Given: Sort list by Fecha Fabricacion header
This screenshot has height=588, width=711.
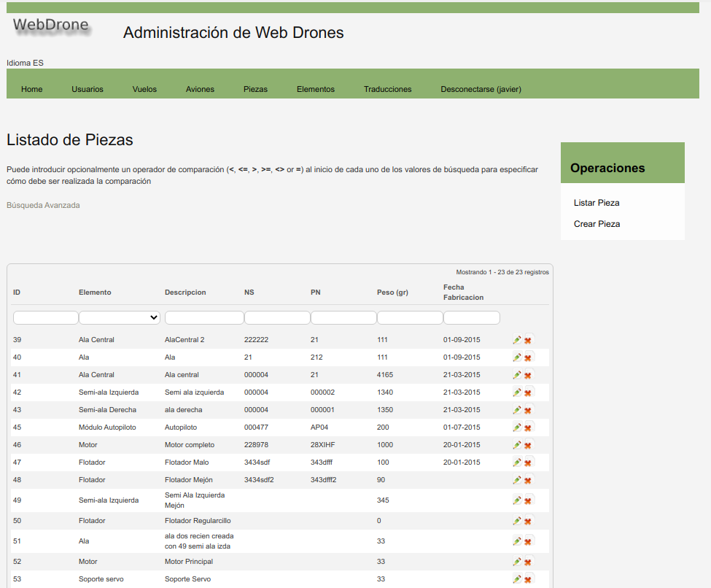Looking at the screenshot, I should [x=463, y=292].
